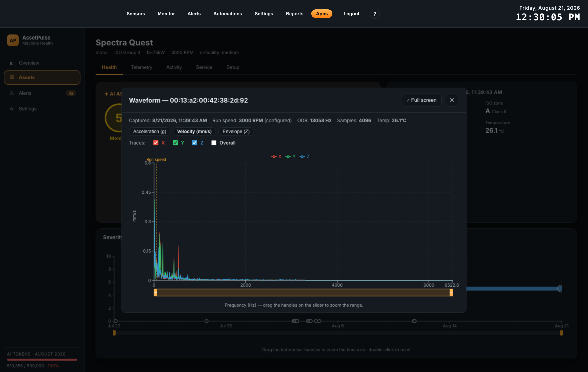Select Envelope (Z) view
Image resolution: width=588 pixels, height=372 pixels.
236,132
